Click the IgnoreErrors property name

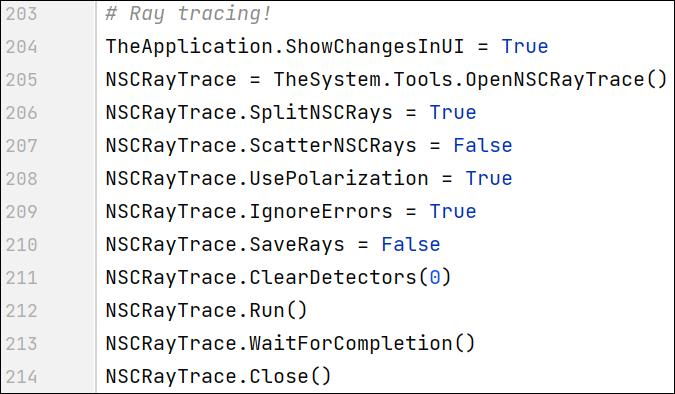tap(321, 211)
